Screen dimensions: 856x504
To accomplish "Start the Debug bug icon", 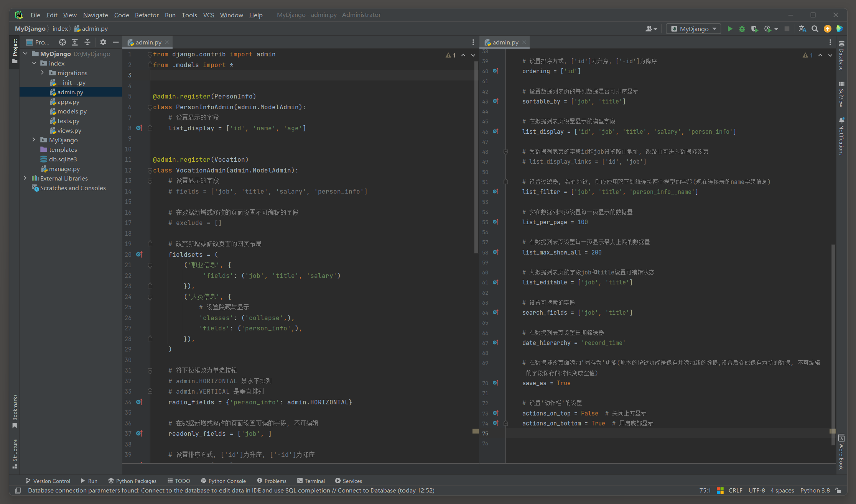I will click(x=742, y=29).
